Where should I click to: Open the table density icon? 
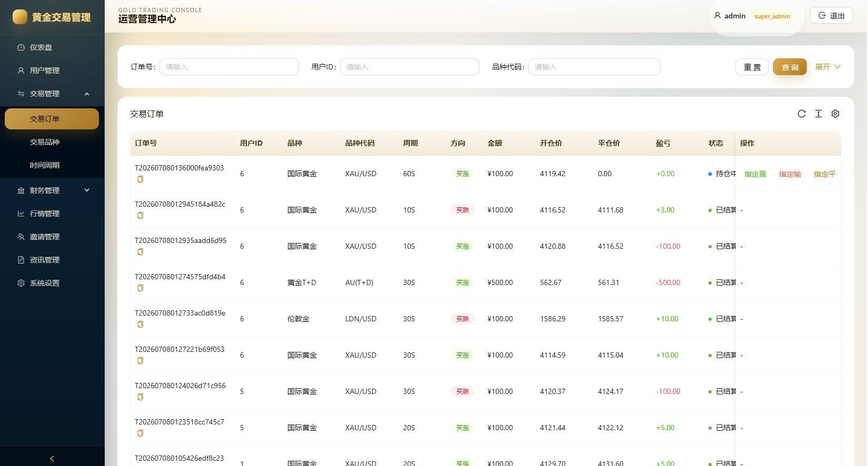(x=819, y=114)
